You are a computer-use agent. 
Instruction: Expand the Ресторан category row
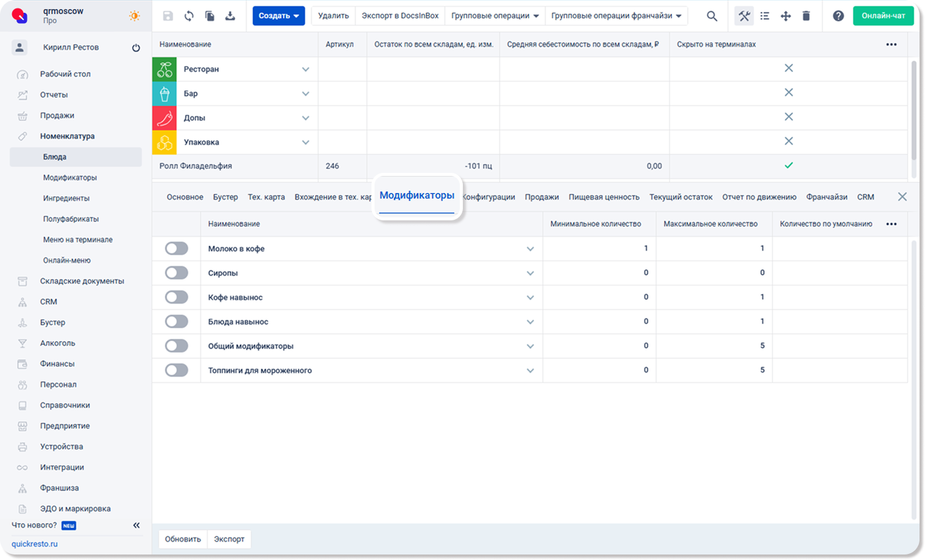pos(306,69)
